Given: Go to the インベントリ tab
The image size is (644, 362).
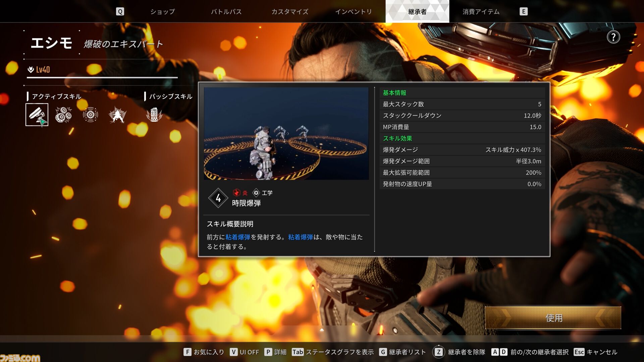Looking at the screenshot, I should coord(354,11).
